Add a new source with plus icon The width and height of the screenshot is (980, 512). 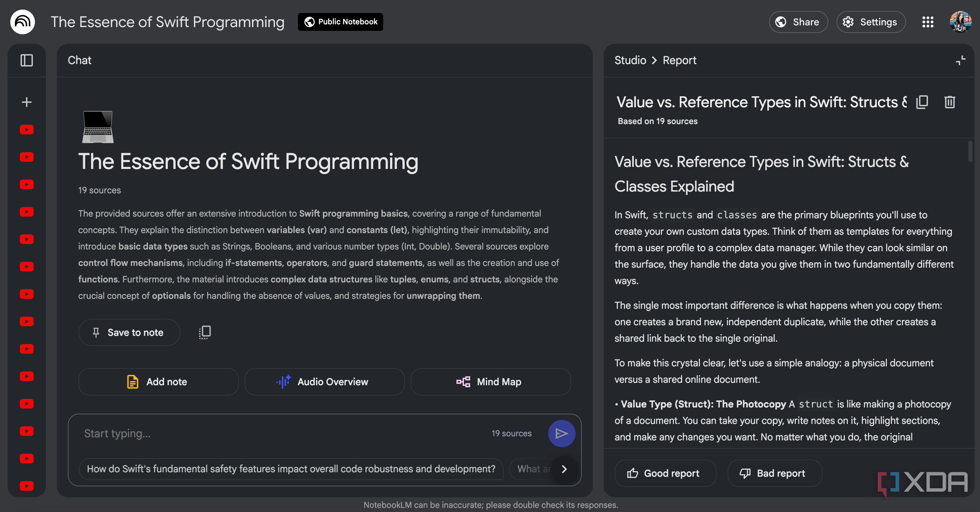point(27,102)
